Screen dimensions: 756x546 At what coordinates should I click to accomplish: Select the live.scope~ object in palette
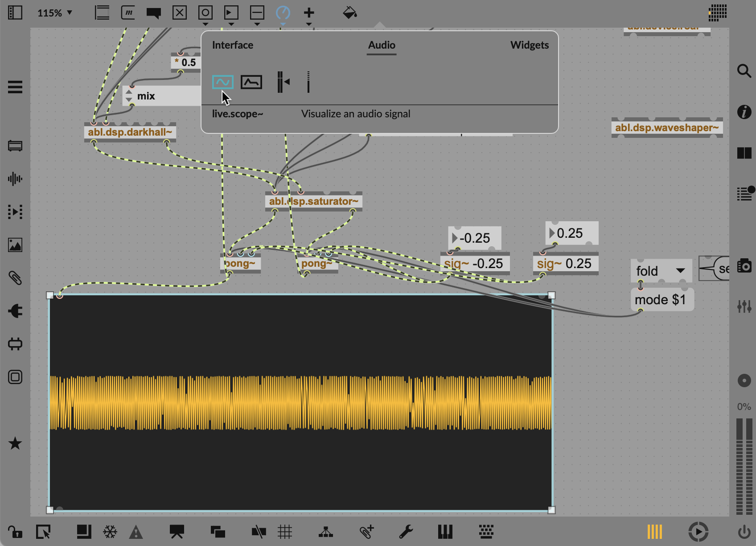(222, 82)
